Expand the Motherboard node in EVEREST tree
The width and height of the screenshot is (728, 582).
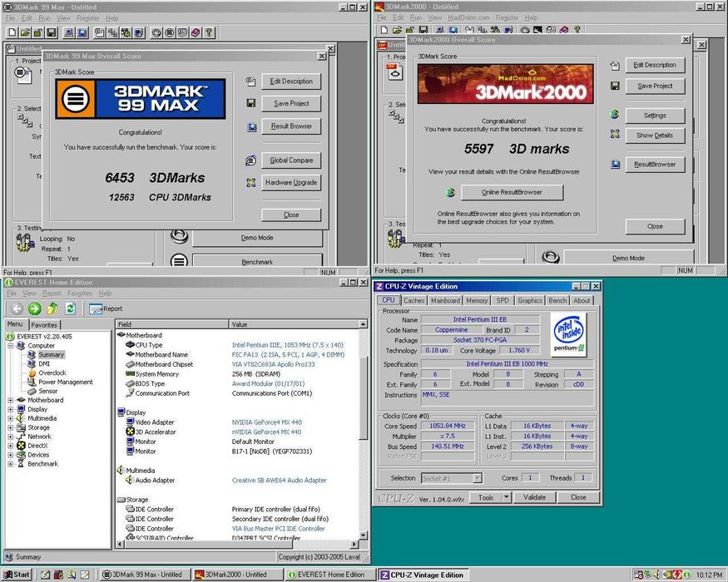pos(10,400)
